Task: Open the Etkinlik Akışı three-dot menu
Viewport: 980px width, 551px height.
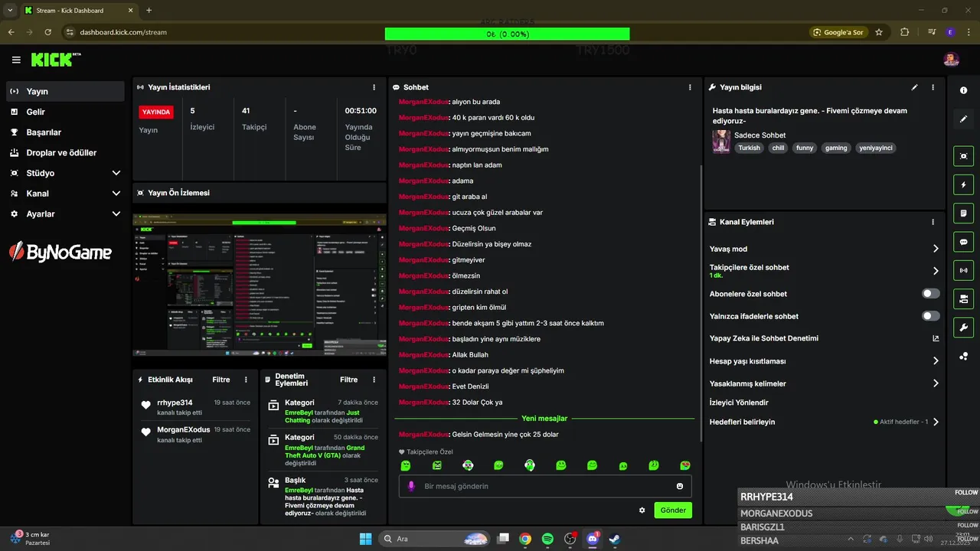Action: click(x=246, y=380)
